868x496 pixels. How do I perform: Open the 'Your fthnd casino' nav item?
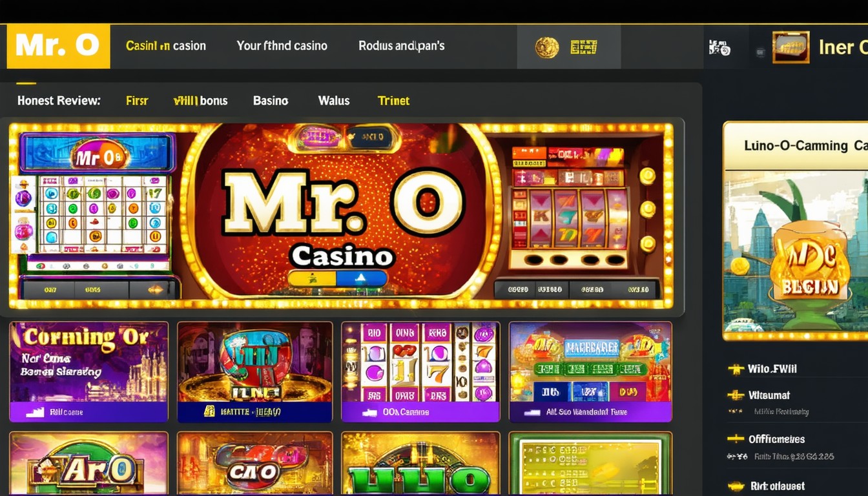coord(282,46)
